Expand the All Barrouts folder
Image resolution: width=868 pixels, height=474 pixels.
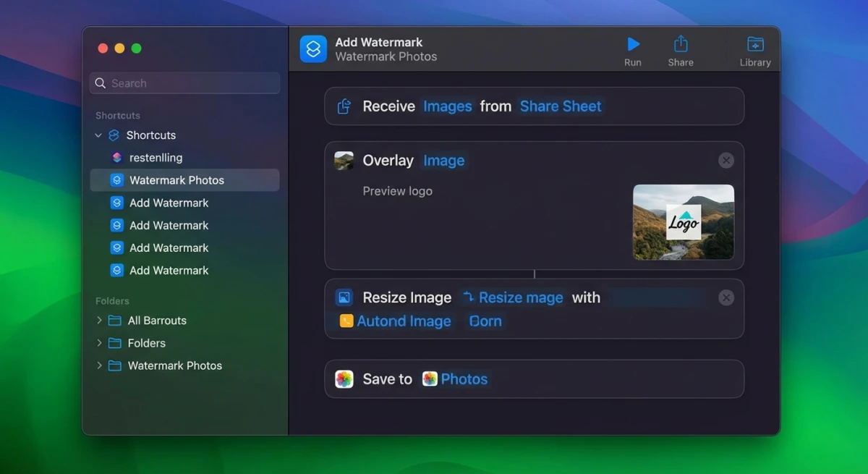pyautogui.click(x=99, y=320)
